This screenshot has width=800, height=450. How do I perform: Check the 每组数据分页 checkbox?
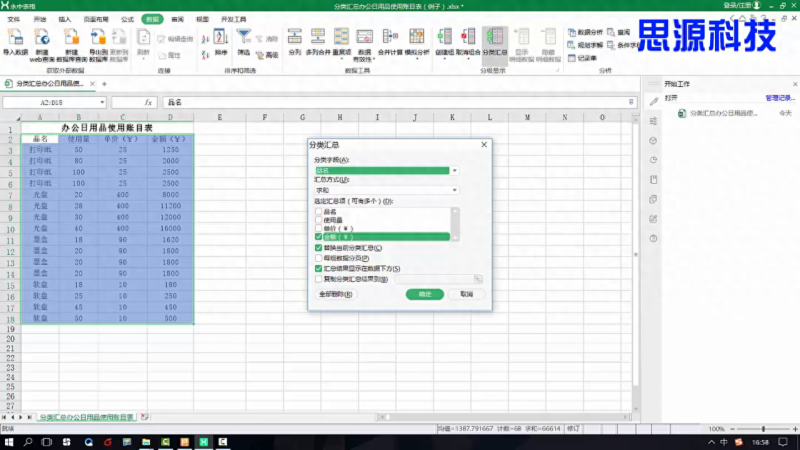point(318,258)
